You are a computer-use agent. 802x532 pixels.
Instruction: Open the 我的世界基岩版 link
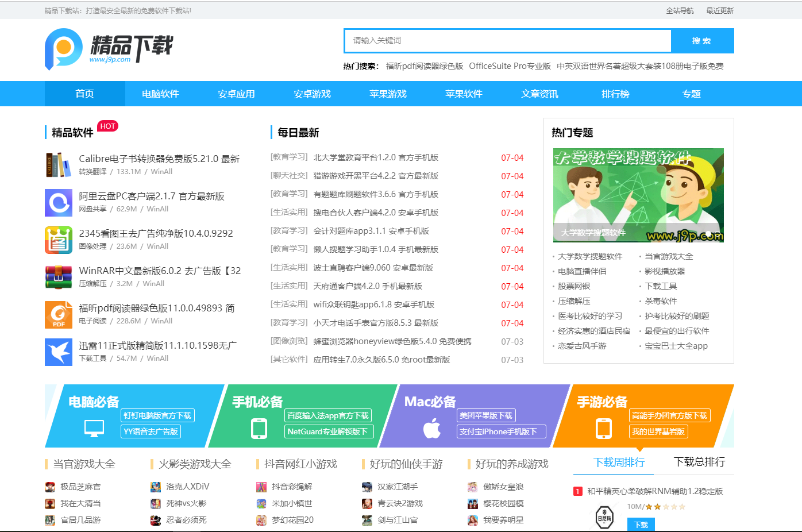click(658, 431)
